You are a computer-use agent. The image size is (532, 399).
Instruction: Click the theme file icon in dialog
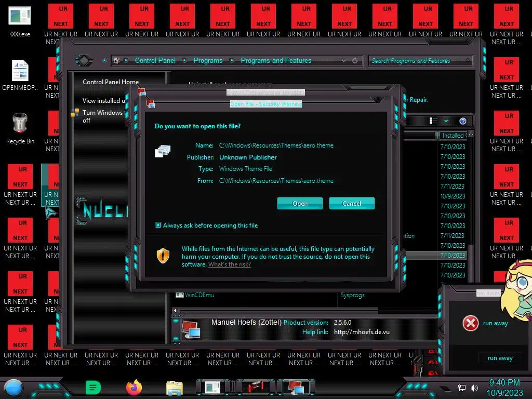(x=163, y=151)
